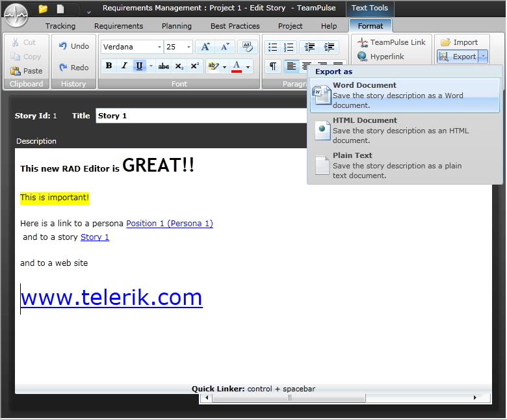Redo the last action
This screenshot has width=507, height=420.
74,68
